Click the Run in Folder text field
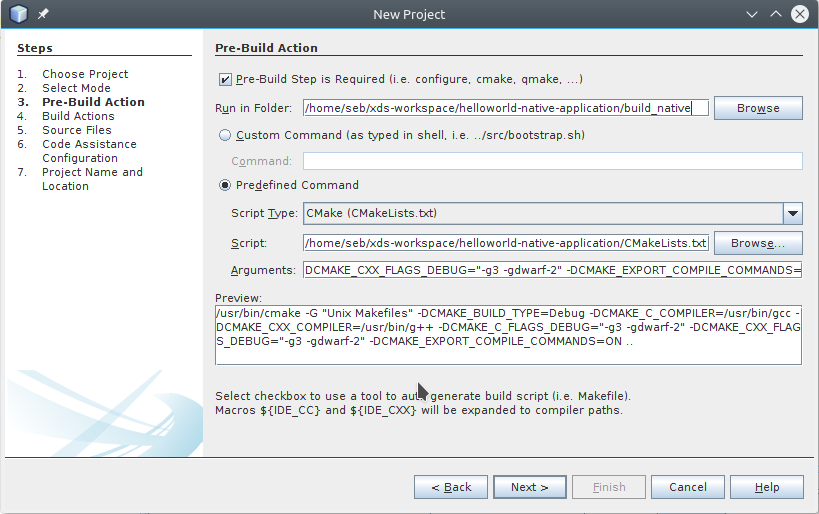Image resolution: width=819 pixels, height=514 pixels. point(505,108)
